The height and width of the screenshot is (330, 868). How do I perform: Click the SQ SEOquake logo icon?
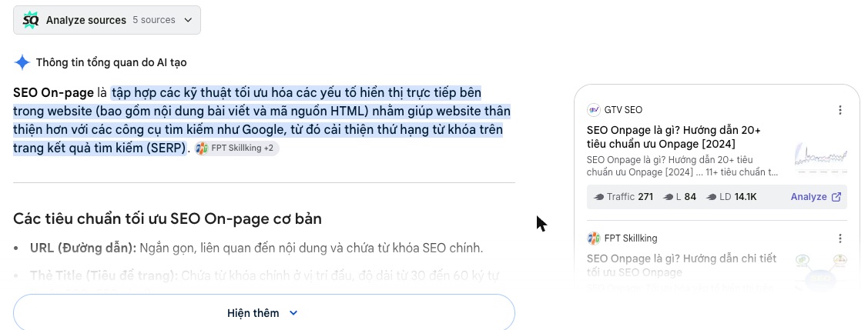coord(31,20)
